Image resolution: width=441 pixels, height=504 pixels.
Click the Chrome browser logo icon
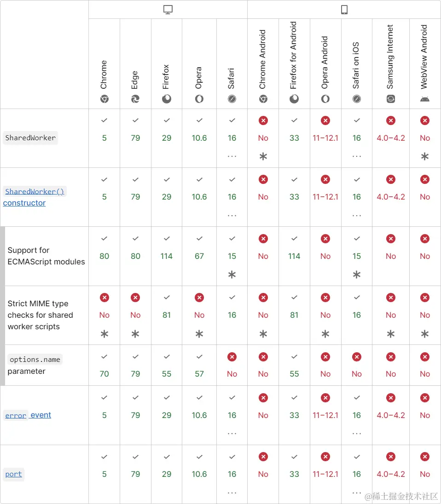[104, 98]
